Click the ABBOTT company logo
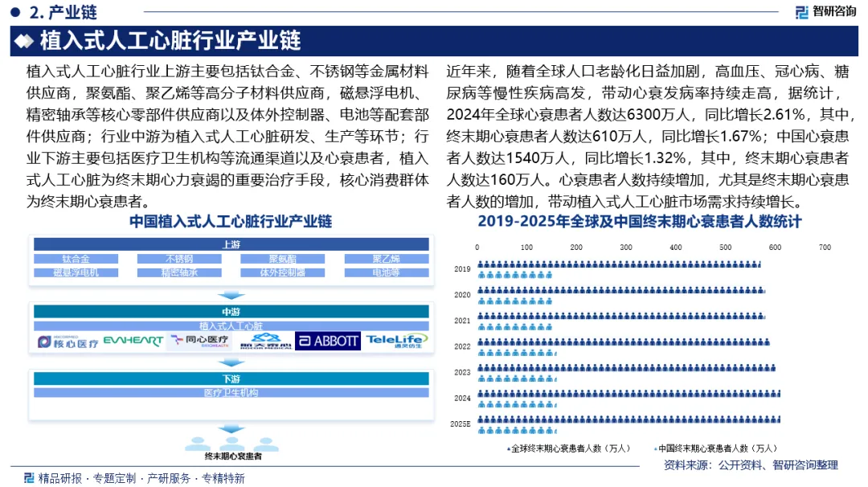This screenshot has height=487, width=868. click(328, 341)
